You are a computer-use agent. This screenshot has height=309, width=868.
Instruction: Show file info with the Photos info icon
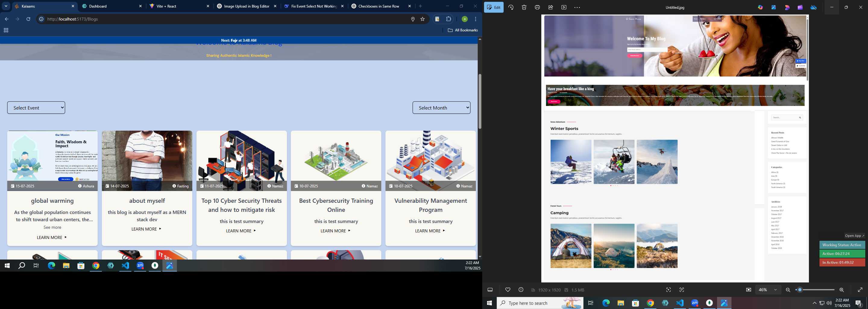(x=521, y=290)
